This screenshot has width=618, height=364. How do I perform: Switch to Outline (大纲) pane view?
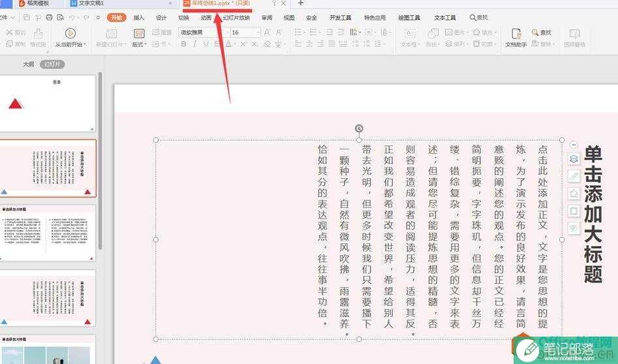pyautogui.click(x=29, y=64)
